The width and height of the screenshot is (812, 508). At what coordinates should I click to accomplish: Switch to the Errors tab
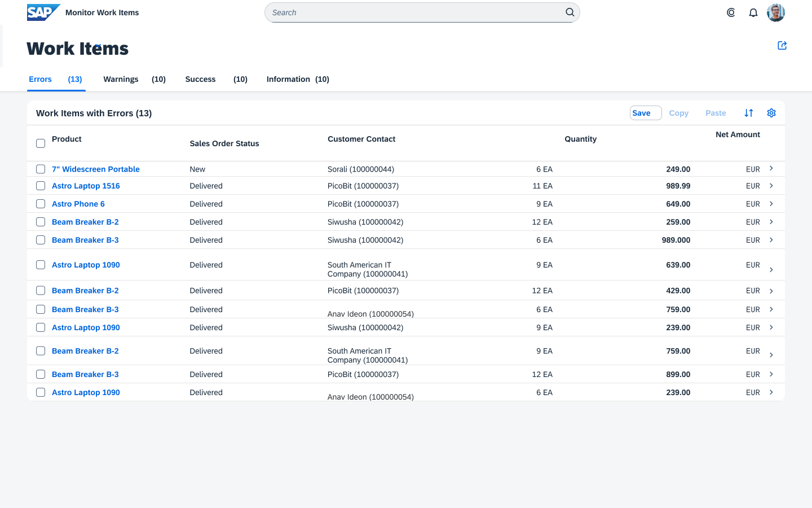click(x=56, y=79)
